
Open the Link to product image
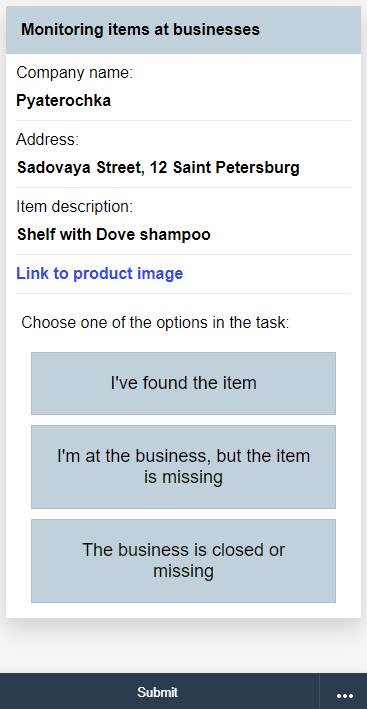99,273
